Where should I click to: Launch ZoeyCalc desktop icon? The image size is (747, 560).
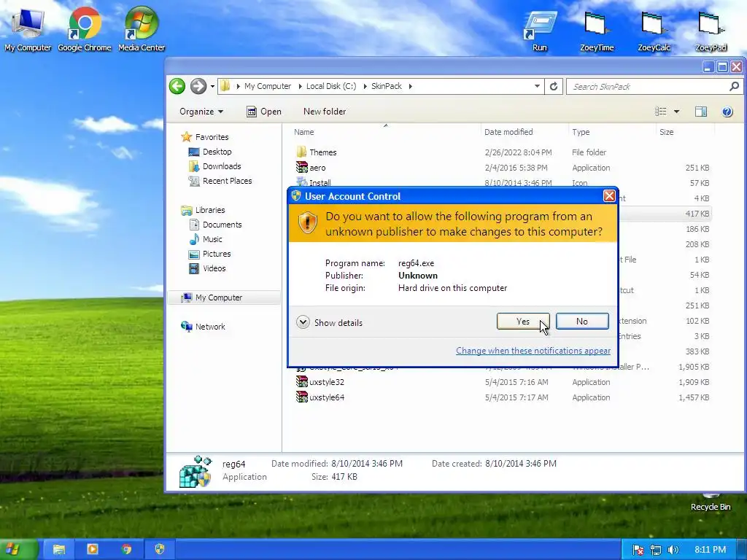654,31
